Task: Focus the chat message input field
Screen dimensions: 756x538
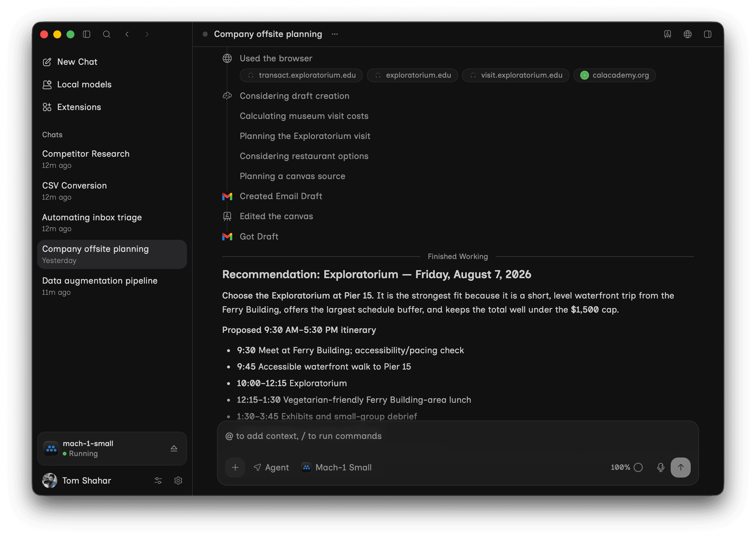Action: (458, 436)
